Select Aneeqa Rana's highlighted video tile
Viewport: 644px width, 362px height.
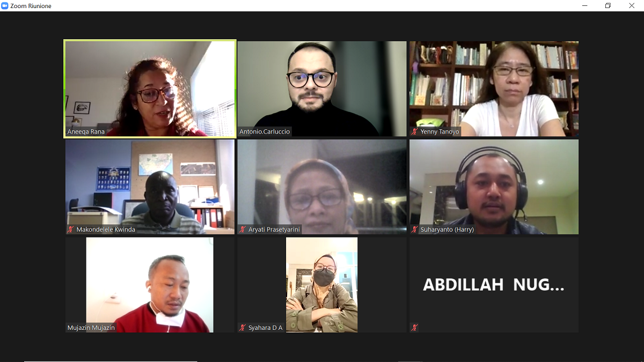point(150,88)
